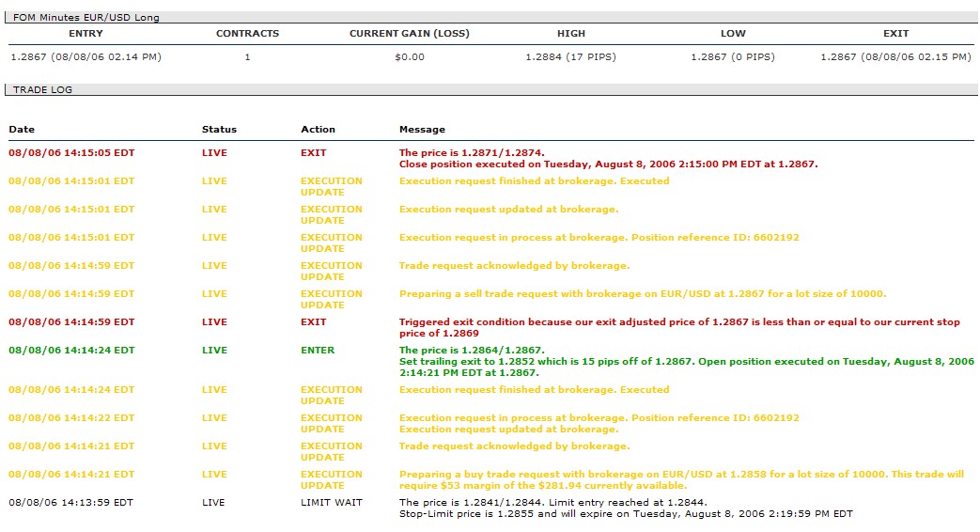The width and height of the screenshot is (980, 532).
Task: Click the LOW column header
Action: click(733, 34)
